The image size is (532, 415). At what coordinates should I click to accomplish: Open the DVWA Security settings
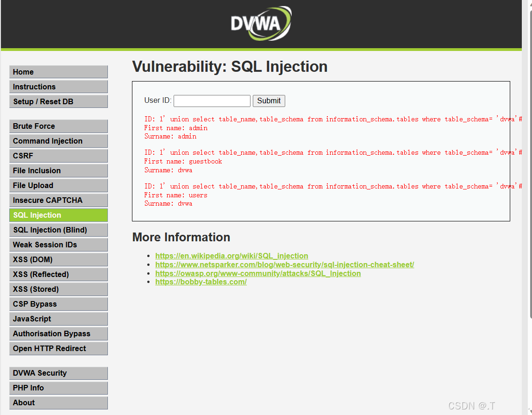coord(58,373)
